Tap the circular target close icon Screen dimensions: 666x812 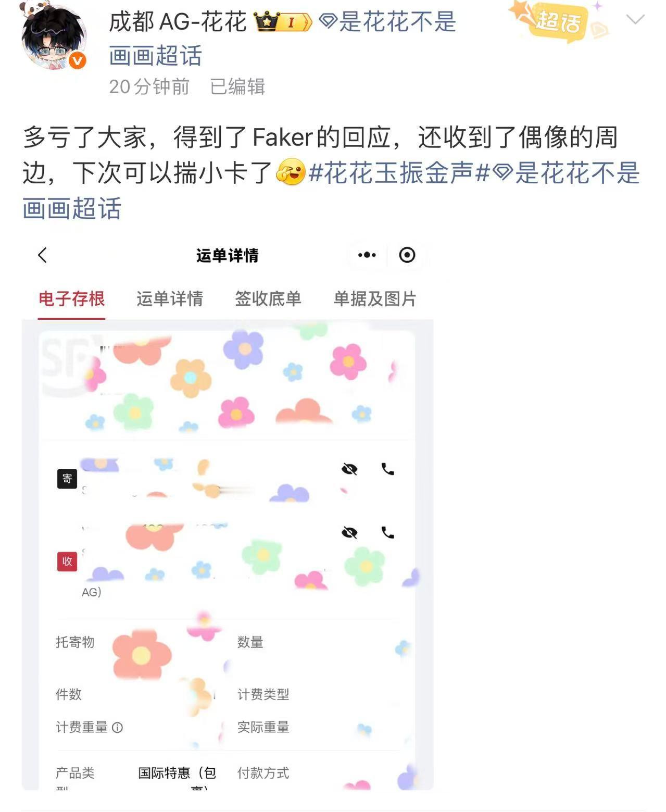coord(407,255)
